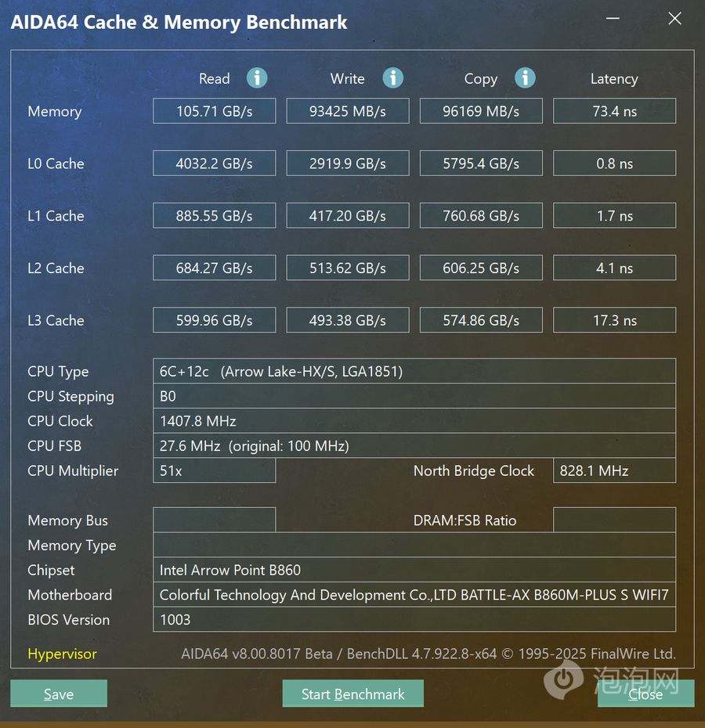Click the Read info icon
The width and height of the screenshot is (705, 728).
pos(257,77)
